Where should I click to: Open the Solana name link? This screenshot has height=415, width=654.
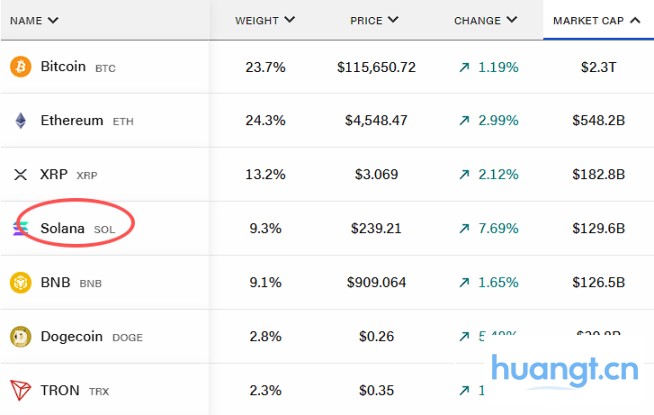[x=62, y=229]
